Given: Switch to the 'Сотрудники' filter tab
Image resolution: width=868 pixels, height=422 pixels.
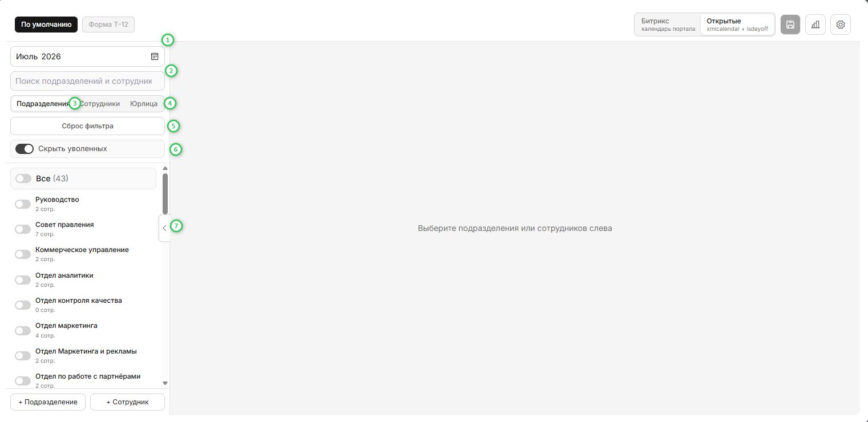Looking at the screenshot, I should tap(99, 104).
